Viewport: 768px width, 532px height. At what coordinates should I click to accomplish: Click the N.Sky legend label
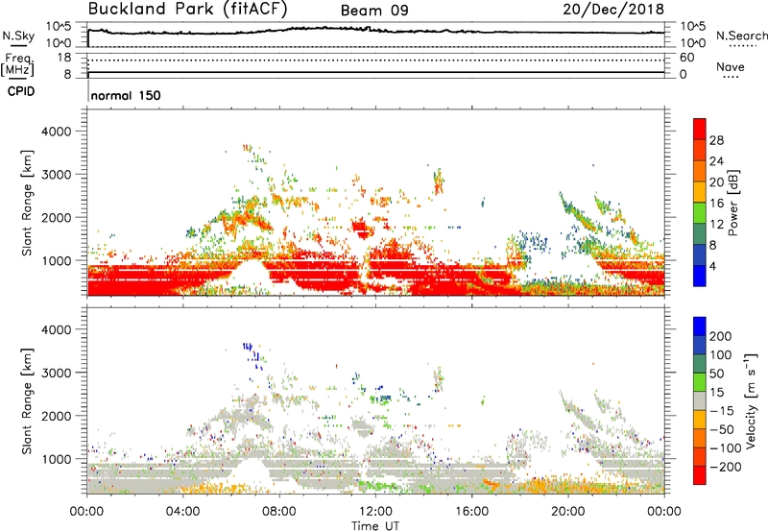coord(18,36)
